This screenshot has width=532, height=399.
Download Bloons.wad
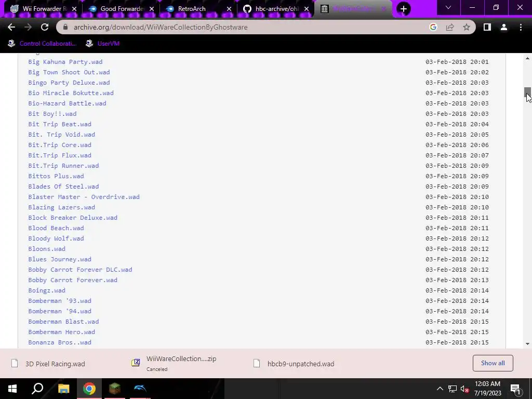coord(47,249)
